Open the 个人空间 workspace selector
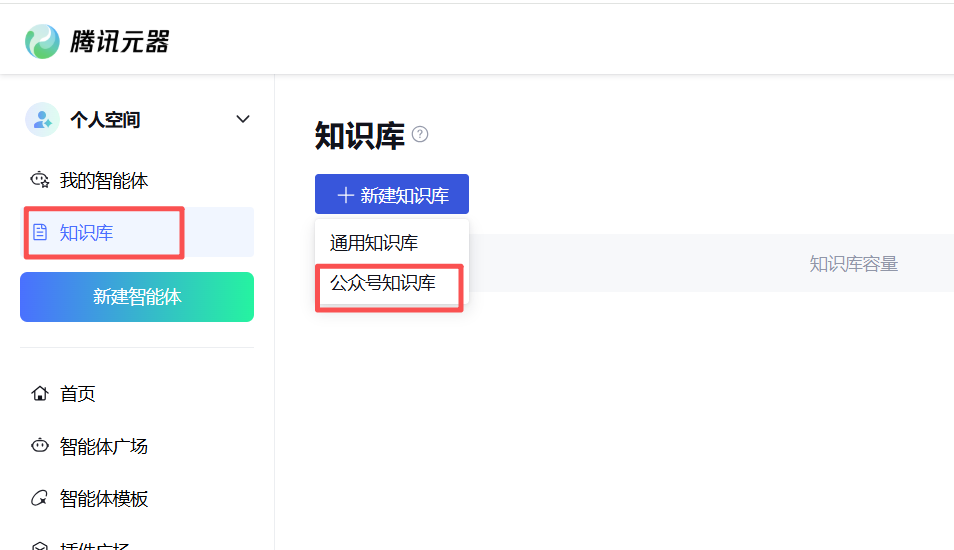The width and height of the screenshot is (954, 550). [105, 120]
